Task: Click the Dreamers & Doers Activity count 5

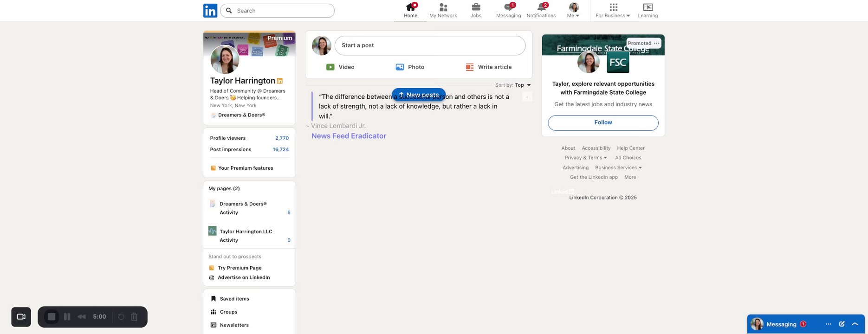Action: (x=289, y=212)
